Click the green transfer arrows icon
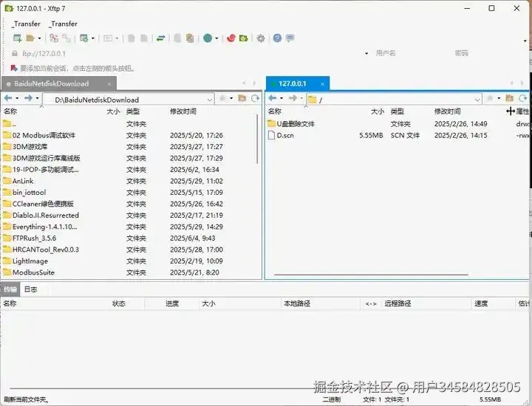 click(161, 38)
